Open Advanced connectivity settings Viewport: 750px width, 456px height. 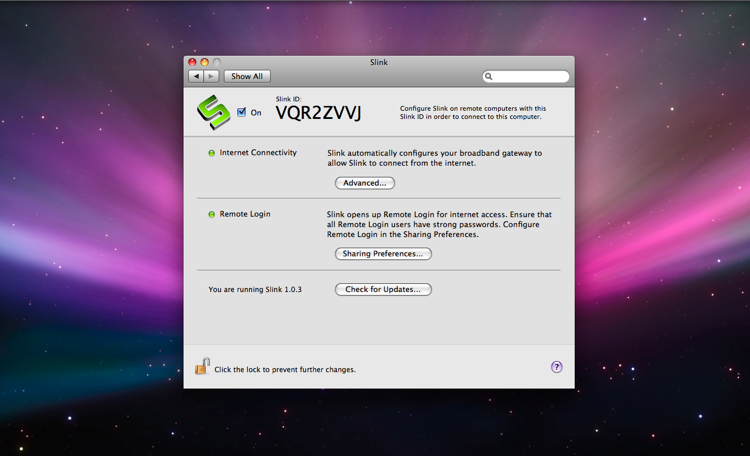click(364, 183)
